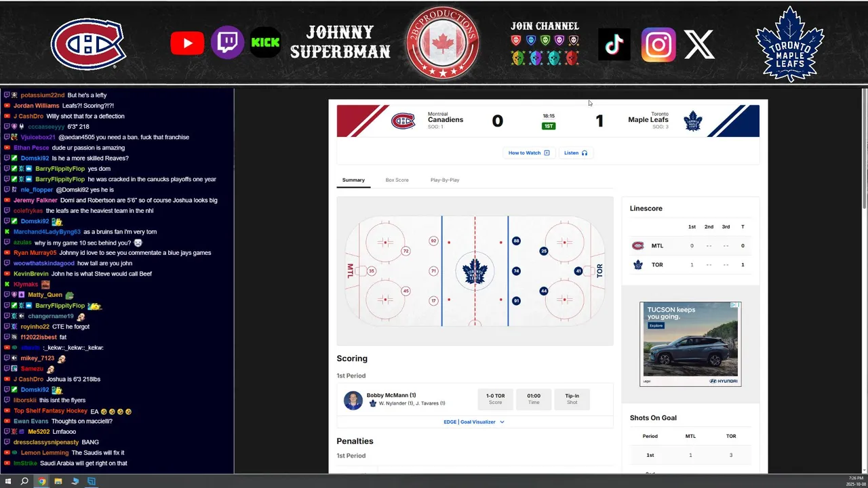The width and height of the screenshot is (868, 488).
Task: Switch to the Box Score tab
Action: point(397,180)
